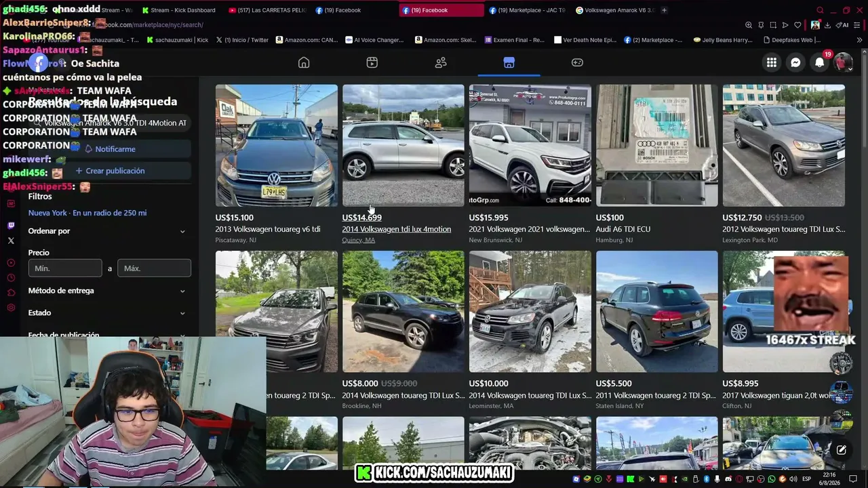Focus the Mín. price field
868x488 pixels.
tap(65, 268)
